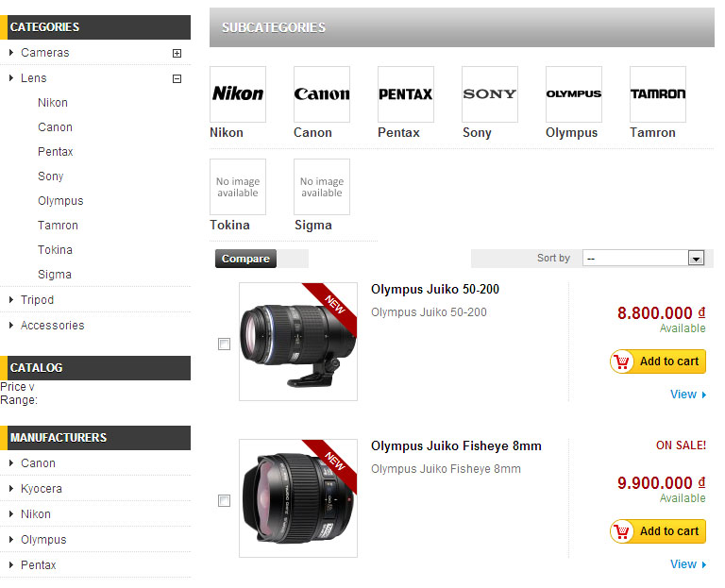Click the Compare button
The image size is (725, 588).
coord(245,259)
